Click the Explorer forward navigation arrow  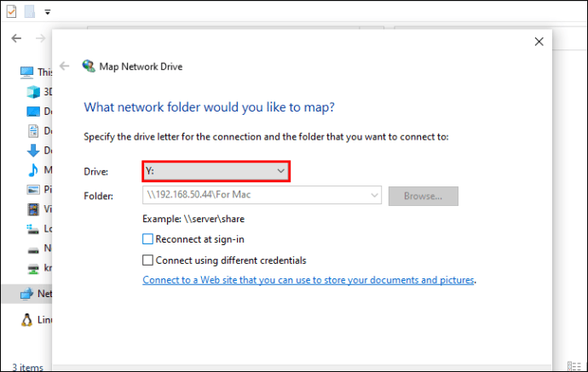pyautogui.click(x=38, y=38)
